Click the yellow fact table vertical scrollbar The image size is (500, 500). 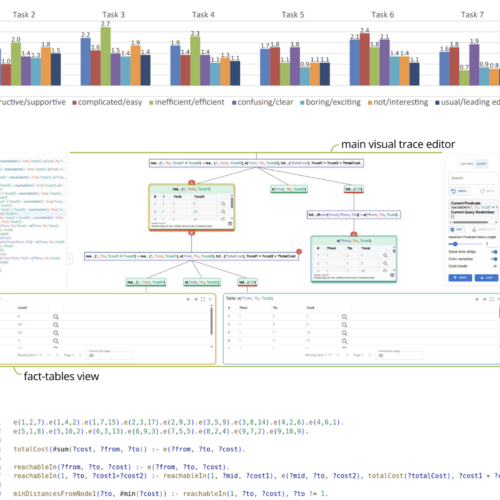211,321
